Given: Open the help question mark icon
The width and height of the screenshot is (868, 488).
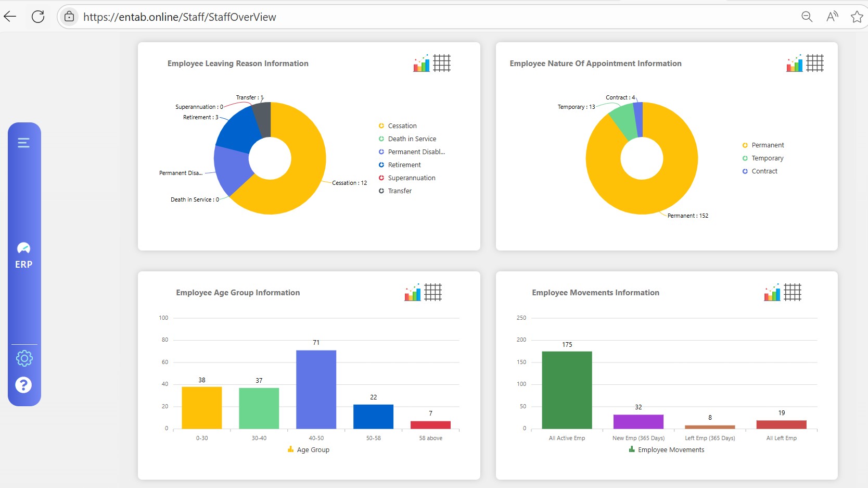Looking at the screenshot, I should coord(23,385).
